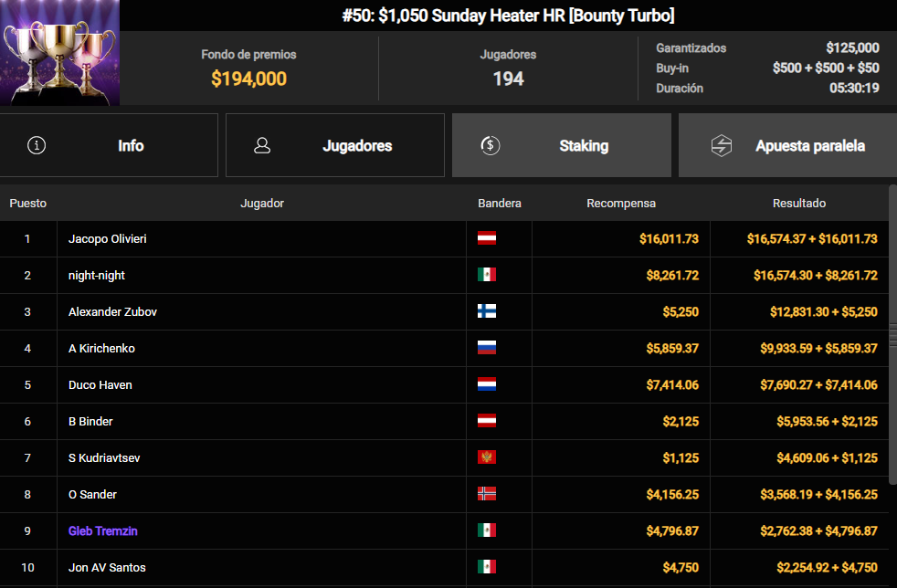Click the Austrian flag next to Jacopo Olivieri
This screenshot has height=588, width=897.
[x=487, y=238]
